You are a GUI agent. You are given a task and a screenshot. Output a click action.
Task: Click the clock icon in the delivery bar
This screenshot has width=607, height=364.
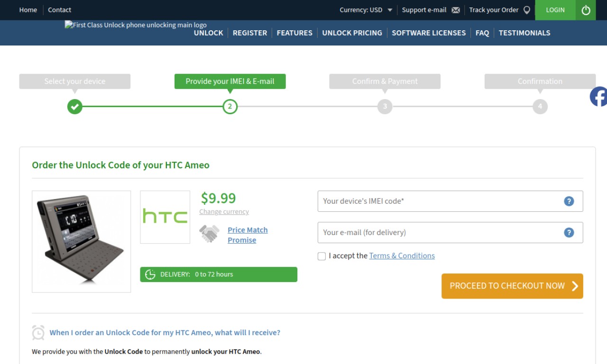[150, 274]
